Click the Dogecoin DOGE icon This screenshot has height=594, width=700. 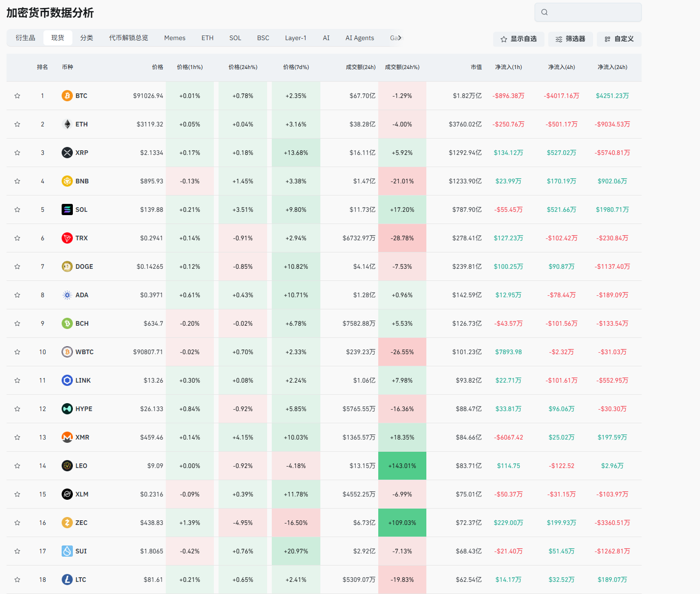pos(67,266)
